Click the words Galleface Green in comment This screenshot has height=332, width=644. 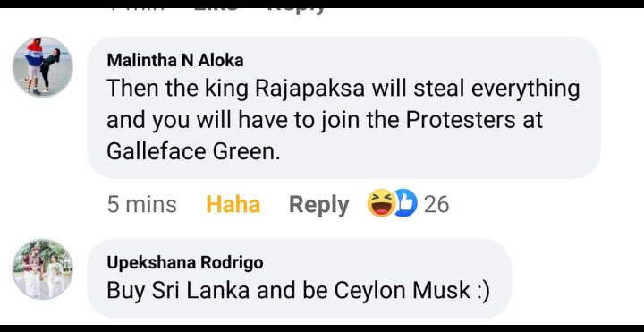(x=193, y=152)
